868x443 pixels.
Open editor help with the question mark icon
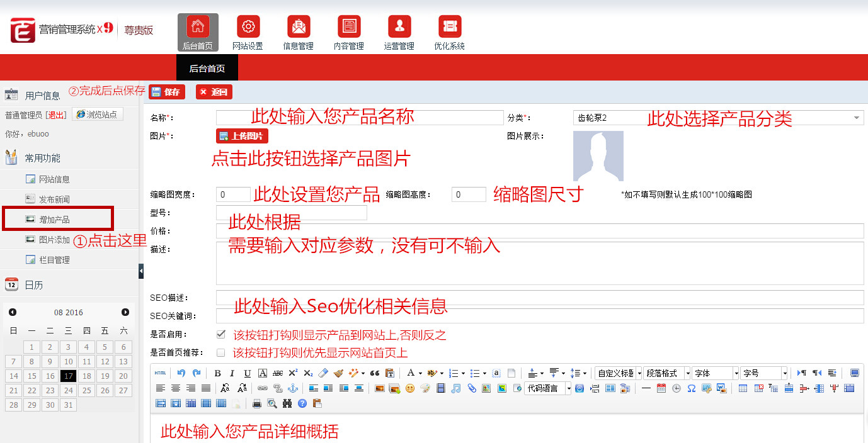(302, 403)
